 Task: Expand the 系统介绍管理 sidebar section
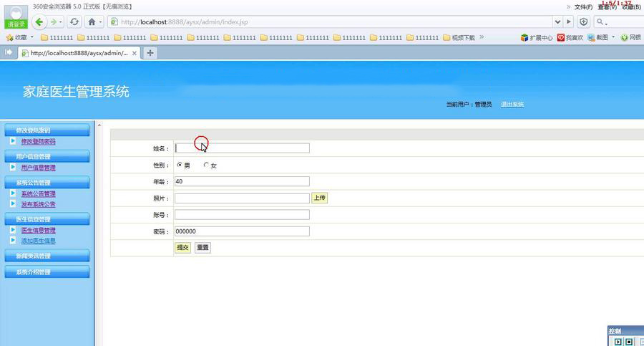click(x=47, y=272)
